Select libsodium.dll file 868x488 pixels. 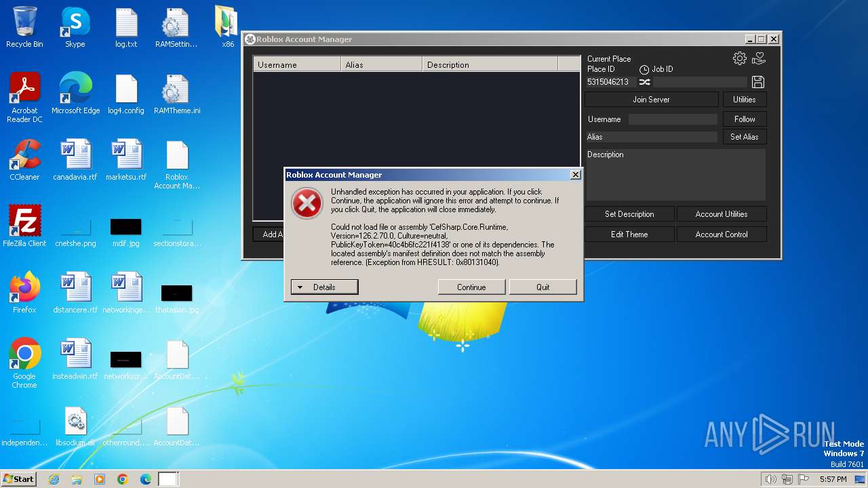point(75,426)
